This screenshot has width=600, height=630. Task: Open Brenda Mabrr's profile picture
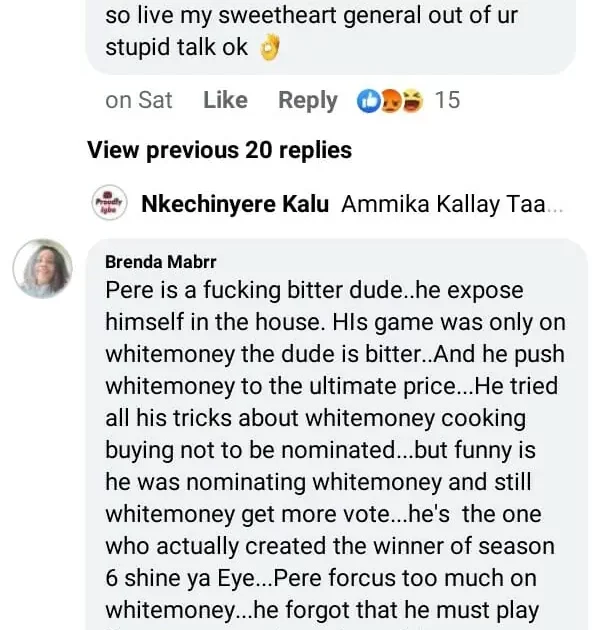click(42, 268)
